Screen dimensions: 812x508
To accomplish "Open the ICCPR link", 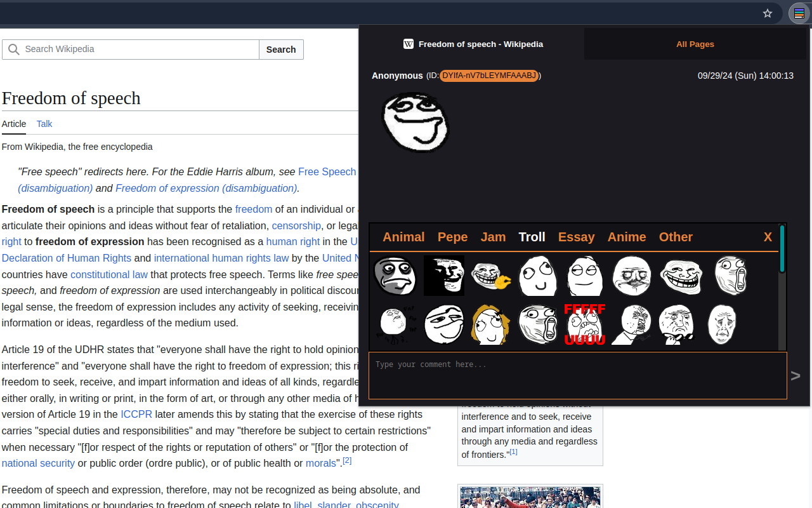I will click(x=136, y=414).
